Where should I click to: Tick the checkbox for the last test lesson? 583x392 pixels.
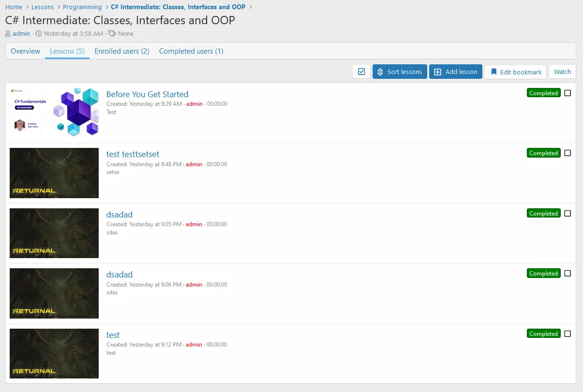click(x=568, y=334)
